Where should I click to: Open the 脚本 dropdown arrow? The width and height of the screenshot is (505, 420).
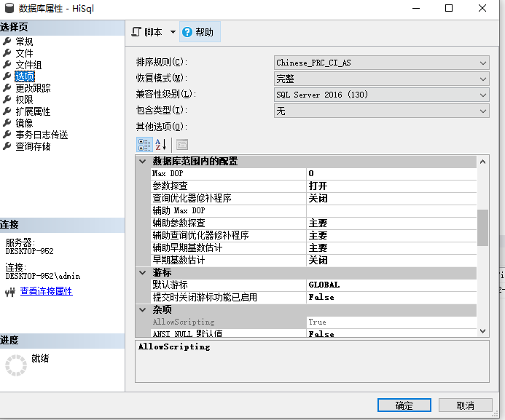tap(173, 32)
